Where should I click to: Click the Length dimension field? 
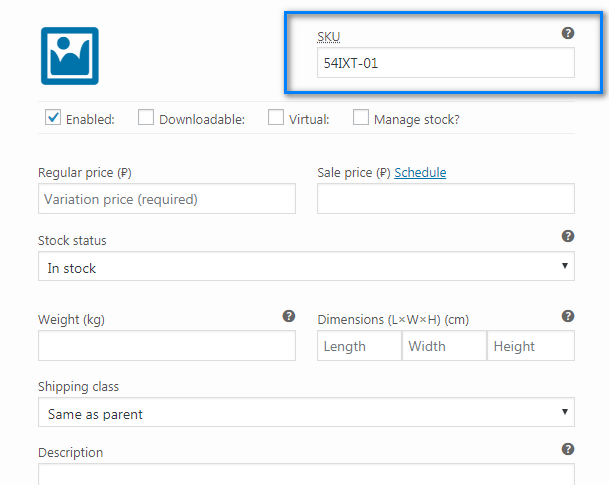(359, 346)
